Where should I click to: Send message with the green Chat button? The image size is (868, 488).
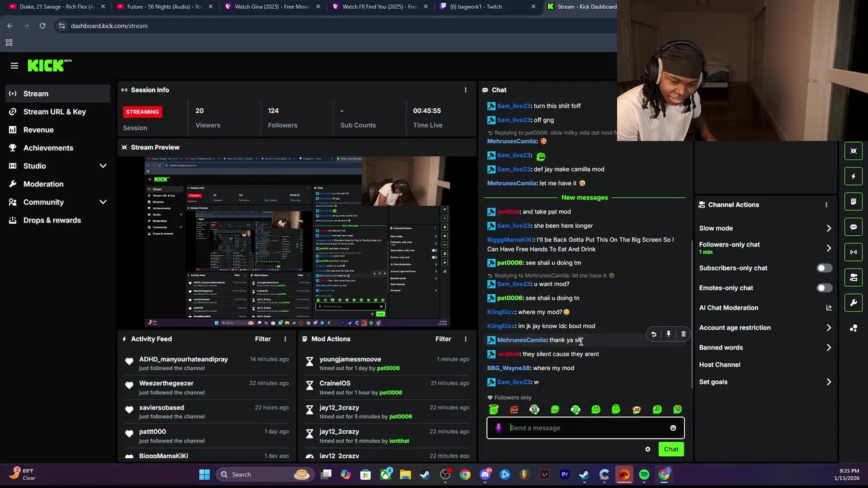(x=671, y=449)
